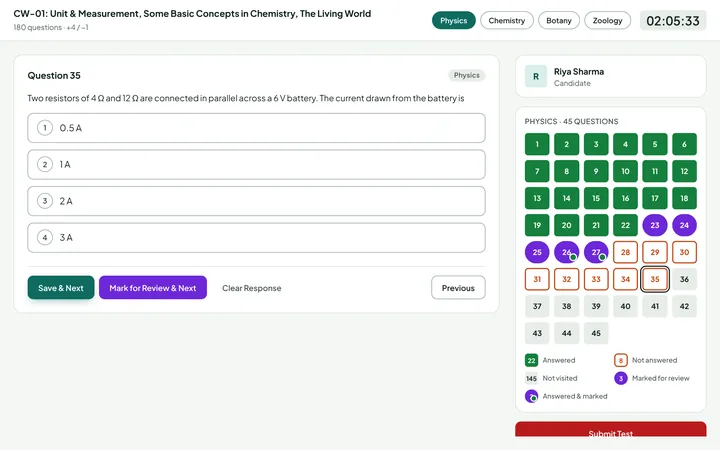Click the Question 35 heading

[54, 75]
